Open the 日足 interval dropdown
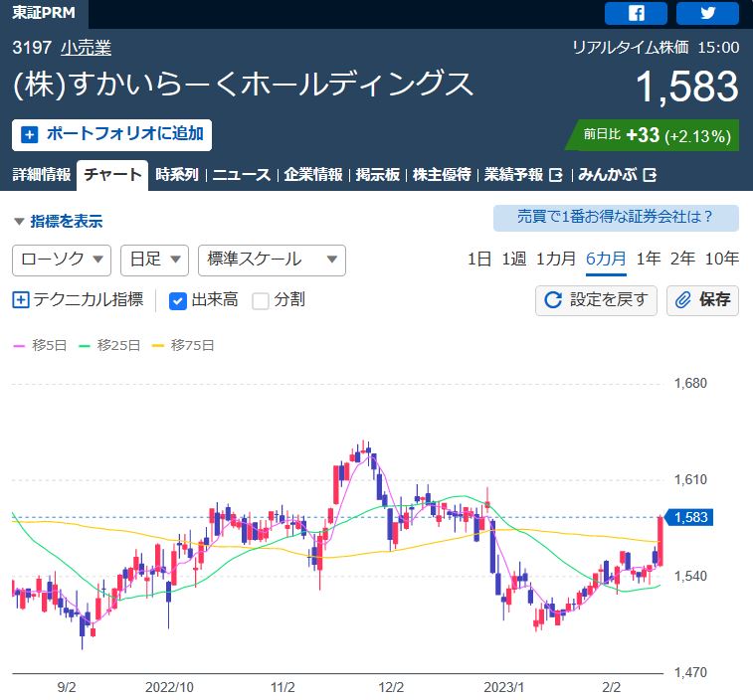This screenshot has height=700, width=753. pyautogui.click(x=154, y=261)
